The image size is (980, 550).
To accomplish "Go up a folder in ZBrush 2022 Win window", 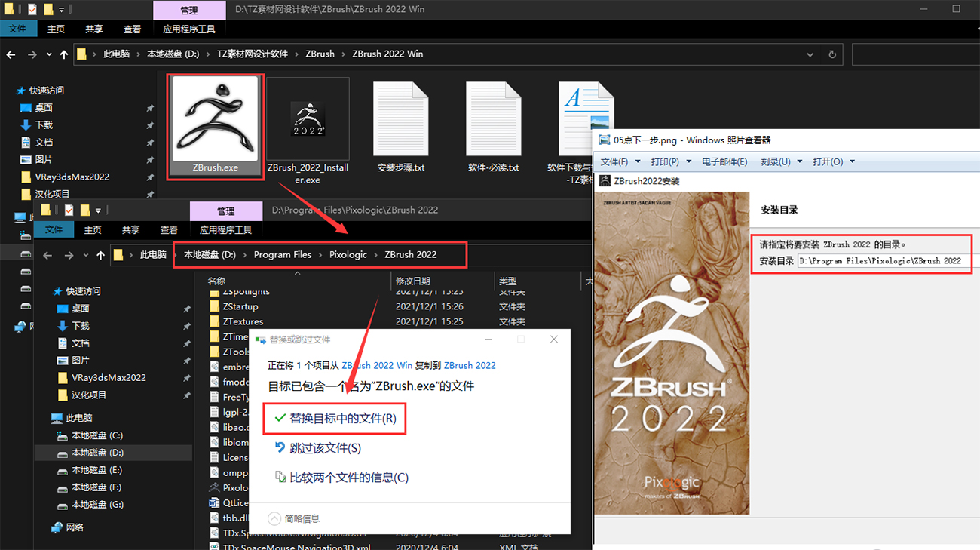I will (65, 54).
